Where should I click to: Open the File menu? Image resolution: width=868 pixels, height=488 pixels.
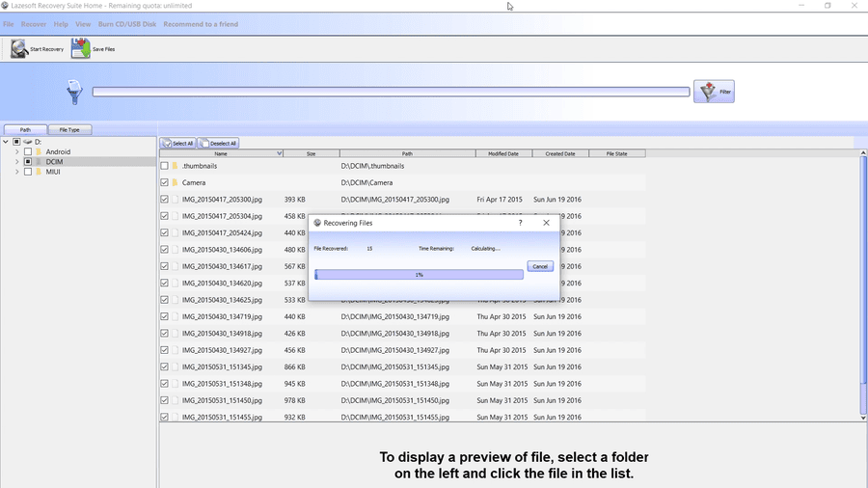tap(9, 24)
